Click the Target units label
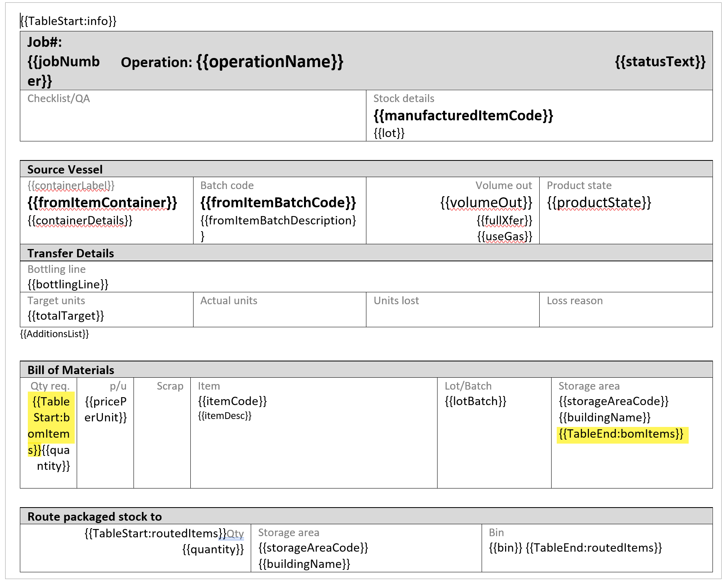728x585 pixels. point(56,301)
